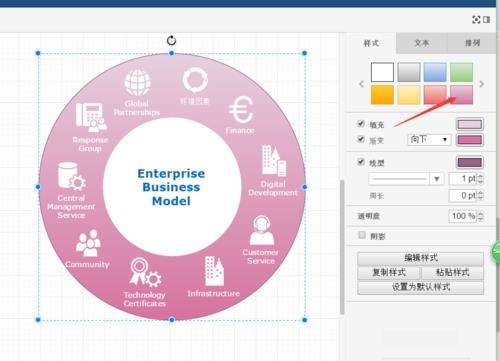Click the Central Management Service database icon
Image resolution: width=500 pixels, height=361 pixels.
click(x=71, y=176)
